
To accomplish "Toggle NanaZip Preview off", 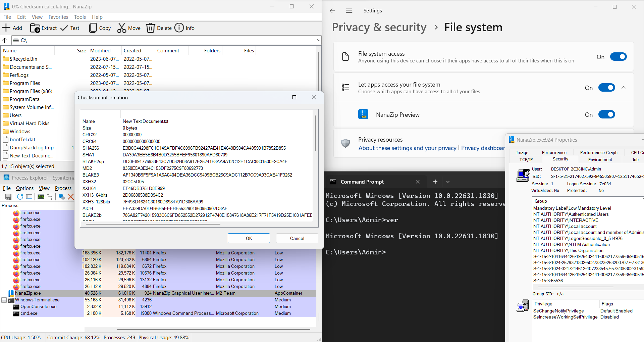I will point(607,114).
